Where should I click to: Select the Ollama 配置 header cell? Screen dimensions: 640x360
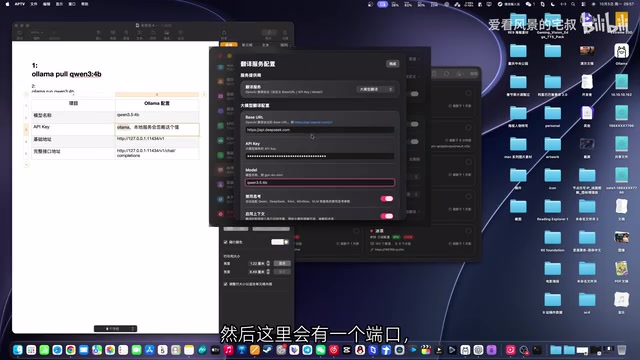point(157,104)
